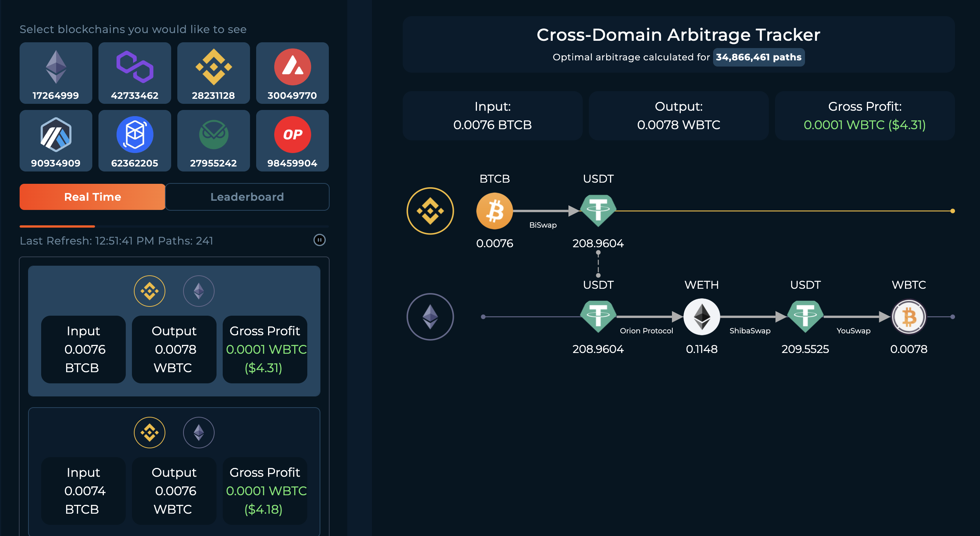Click the 34,866,461 paths badge
Screen dimensions: 980x536
[759, 57]
